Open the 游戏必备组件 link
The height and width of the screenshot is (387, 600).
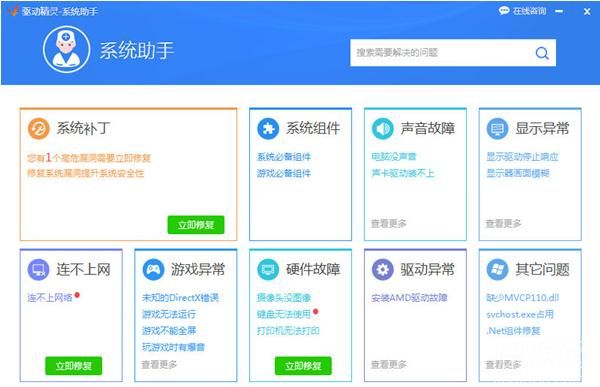click(x=284, y=173)
